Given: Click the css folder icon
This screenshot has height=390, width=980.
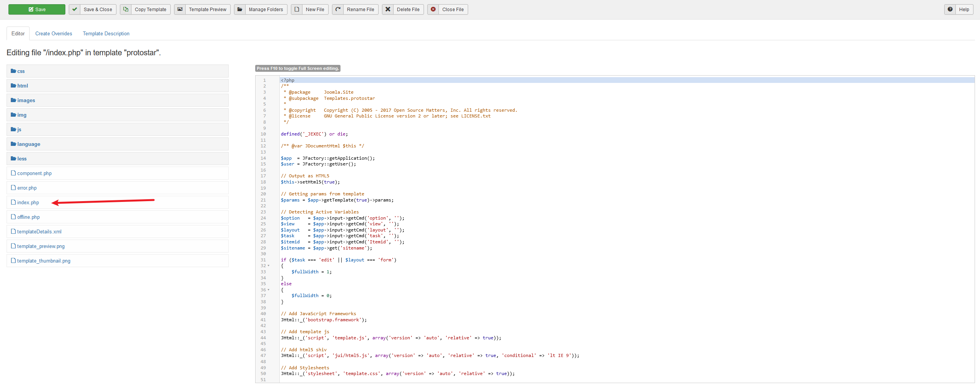Looking at the screenshot, I should [13, 71].
